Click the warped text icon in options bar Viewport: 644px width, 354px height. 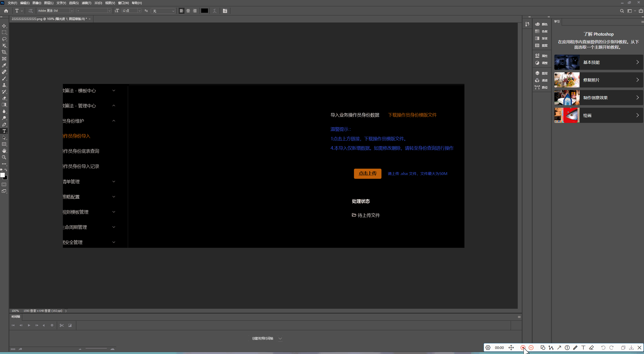point(214,11)
